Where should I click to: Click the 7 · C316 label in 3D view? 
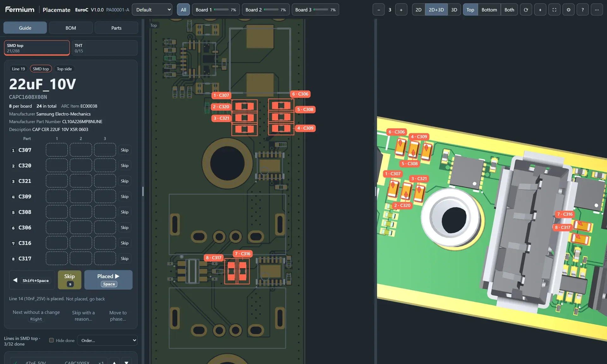coord(565,214)
